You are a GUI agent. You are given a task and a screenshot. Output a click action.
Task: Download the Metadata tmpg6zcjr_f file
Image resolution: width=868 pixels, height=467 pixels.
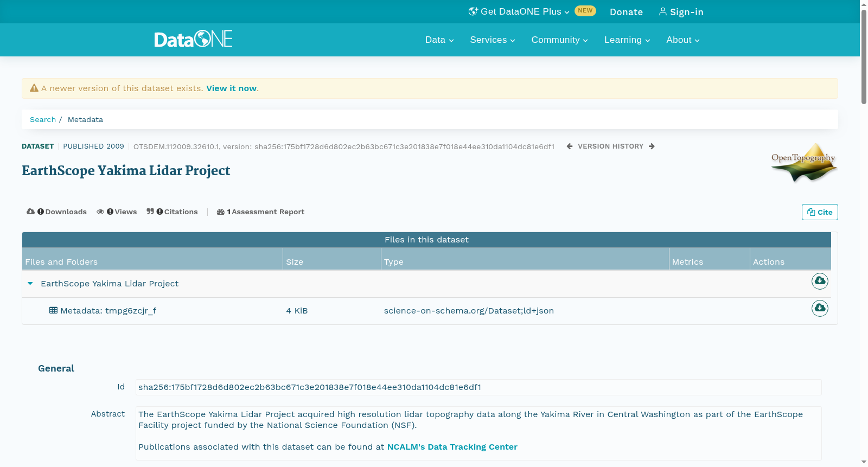[x=820, y=308]
